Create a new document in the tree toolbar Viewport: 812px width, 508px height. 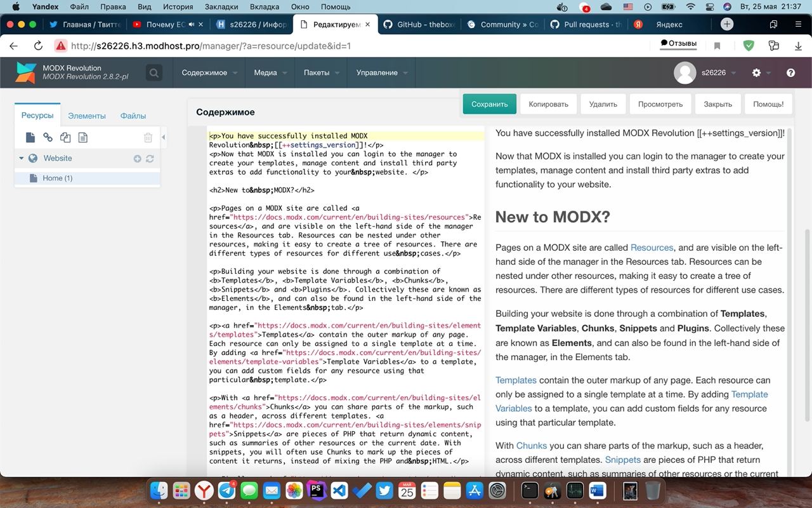[30, 137]
